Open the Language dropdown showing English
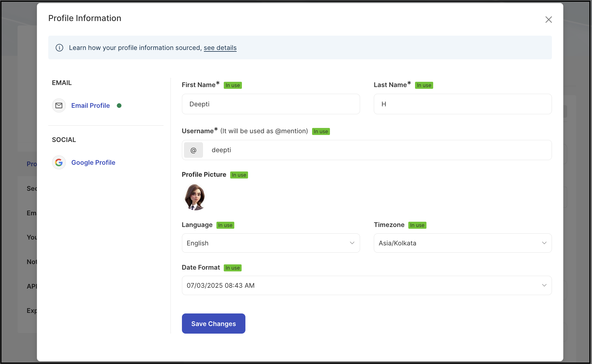Image resolution: width=592 pixels, height=364 pixels. click(271, 243)
